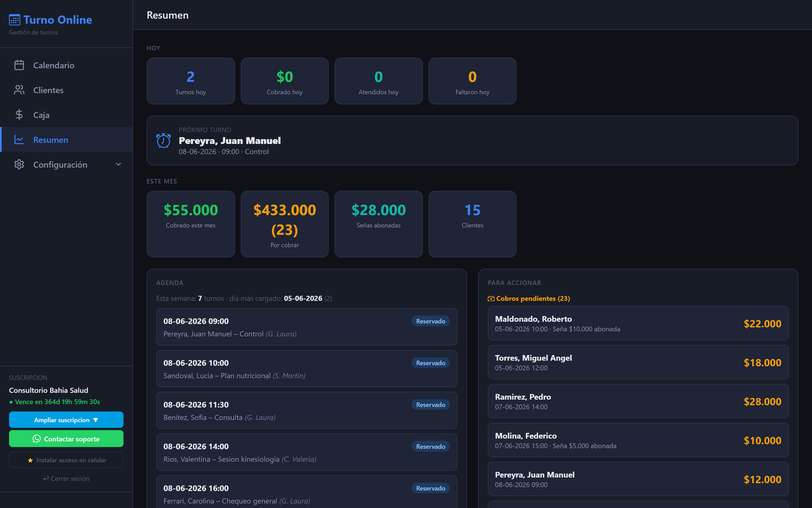Click the $22.000 amount for Maldonado
Image resolution: width=812 pixels, height=508 pixels.
pos(762,323)
